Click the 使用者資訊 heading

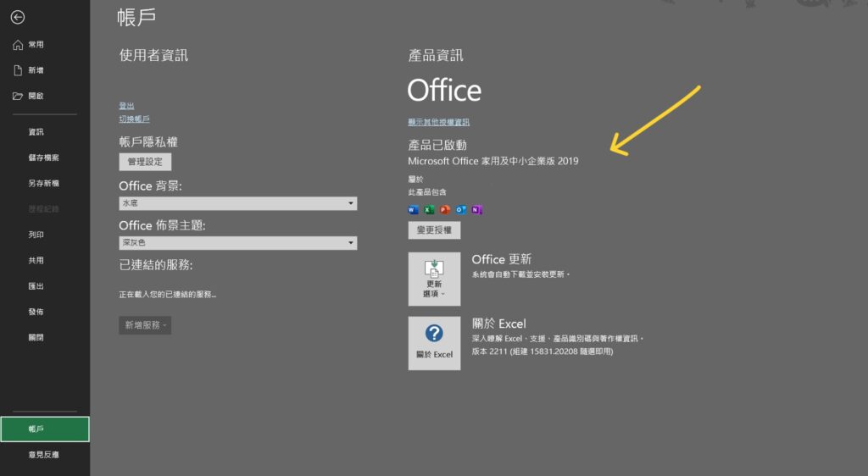[153, 55]
